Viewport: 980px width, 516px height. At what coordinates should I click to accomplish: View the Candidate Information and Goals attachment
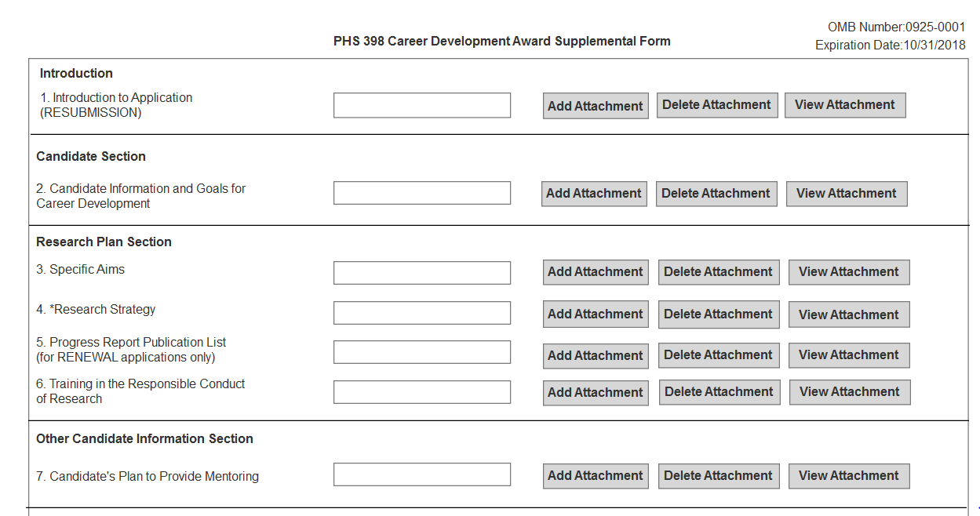pos(847,194)
